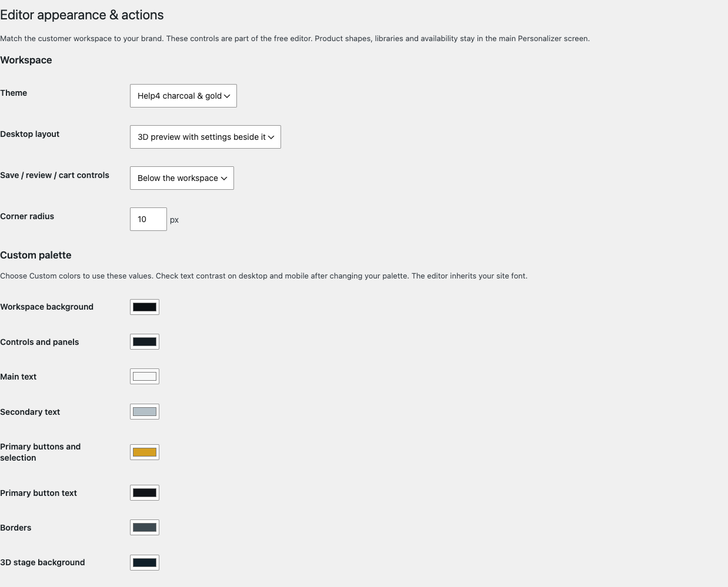This screenshot has width=728, height=587.
Task: Pick the Primary buttons and selection color swatch
Action: pyautogui.click(x=145, y=452)
